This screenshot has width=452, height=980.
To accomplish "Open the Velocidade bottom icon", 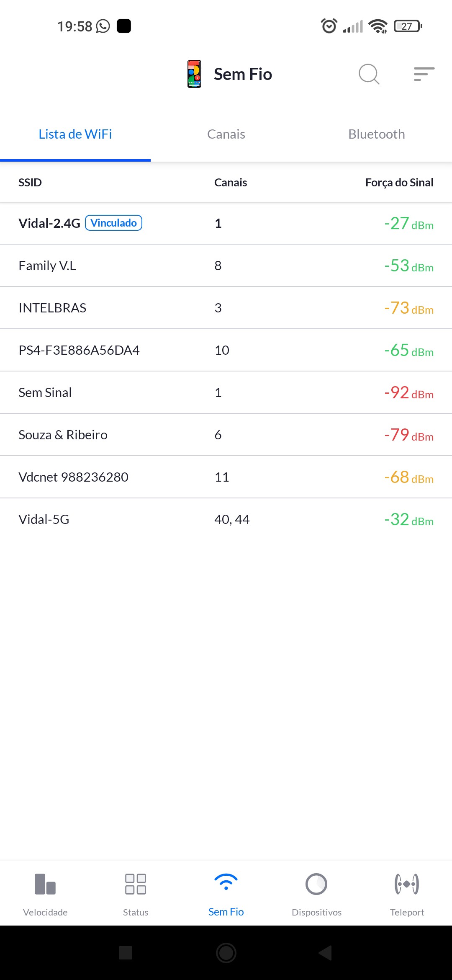I will coord(45,884).
